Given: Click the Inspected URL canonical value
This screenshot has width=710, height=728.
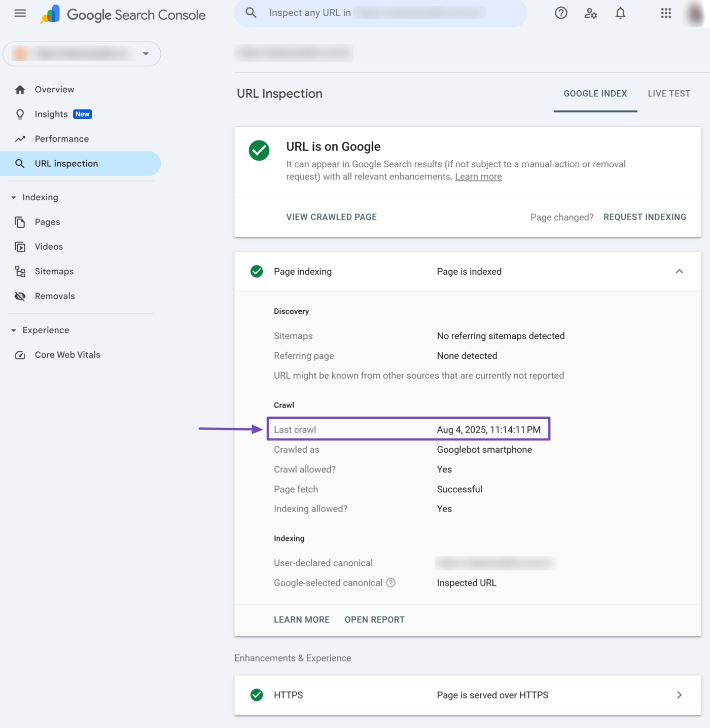Looking at the screenshot, I should point(467,583).
